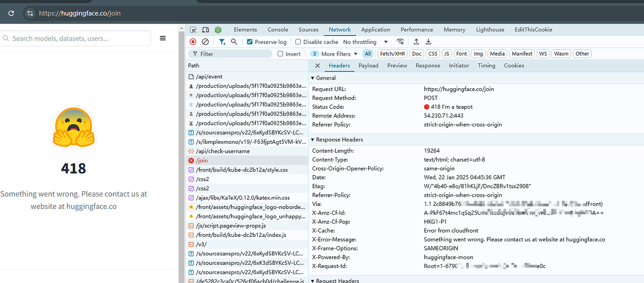This screenshot has width=644, height=283.
Task: Open the Hugging Face hamburger menu
Action: [163, 38]
